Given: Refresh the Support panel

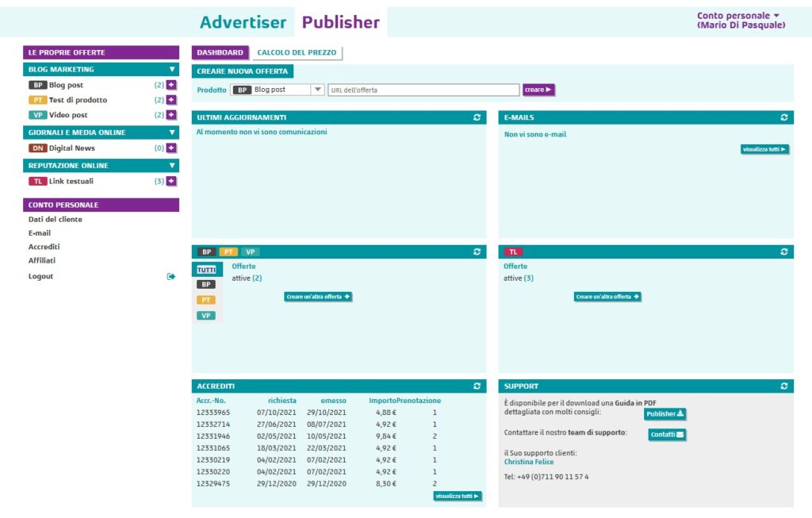Looking at the screenshot, I should click(x=784, y=386).
